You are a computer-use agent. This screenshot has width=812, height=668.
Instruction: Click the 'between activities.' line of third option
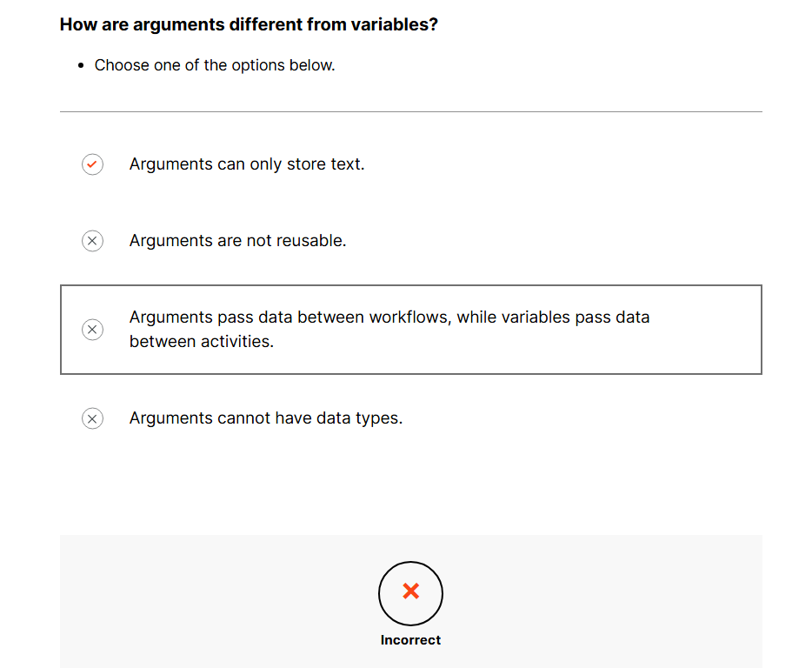(x=201, y=342)
